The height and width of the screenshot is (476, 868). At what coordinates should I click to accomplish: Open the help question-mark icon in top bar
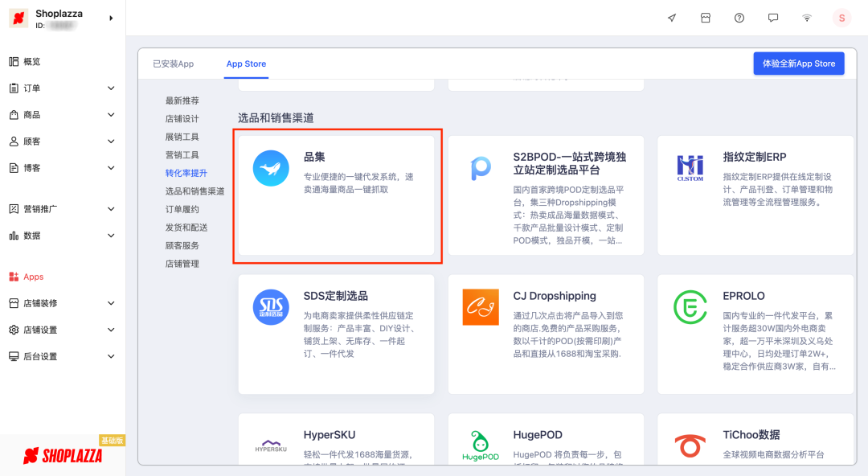point(739,17)
